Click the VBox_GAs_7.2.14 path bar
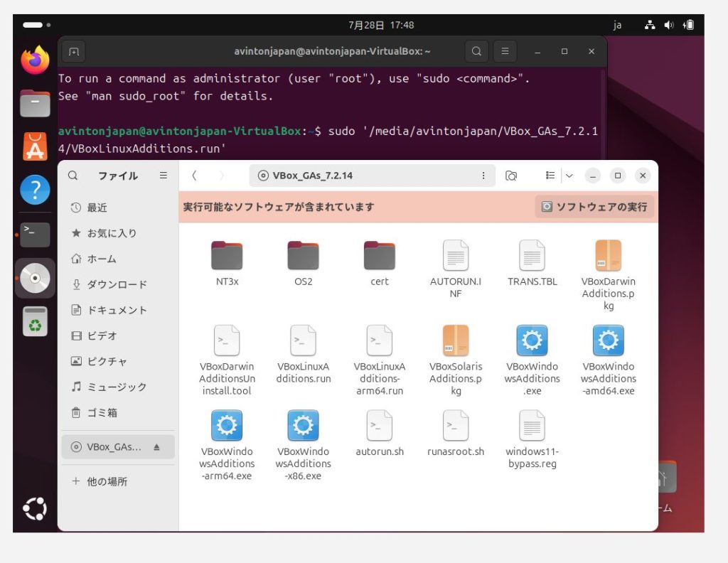Viewport: 728px width, 563px height. pos(371,176)
